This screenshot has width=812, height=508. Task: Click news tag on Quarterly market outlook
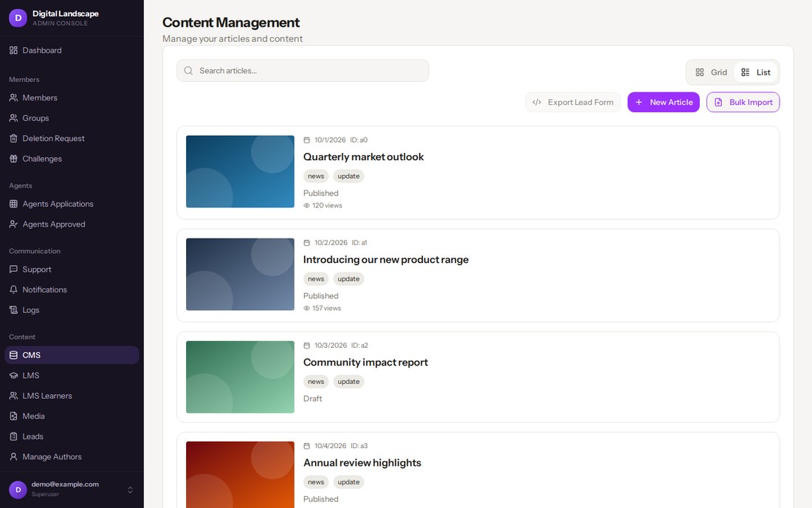coord(316,176)
